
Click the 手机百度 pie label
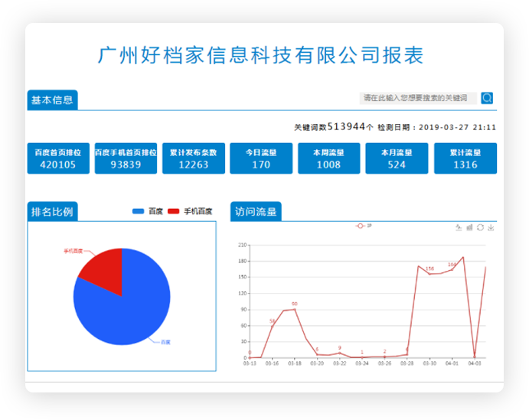[73, 251]
